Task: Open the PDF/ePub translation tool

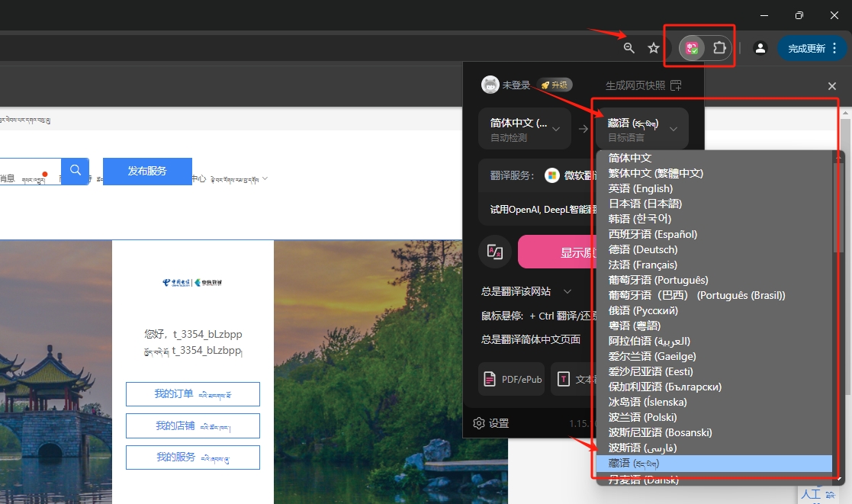Action: [x=512, y=379]
